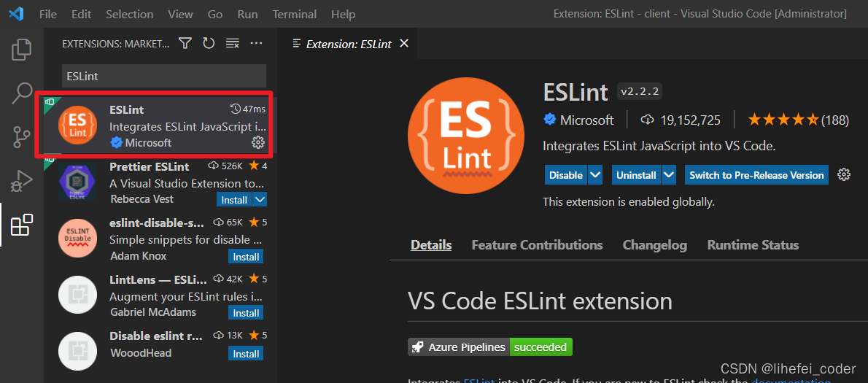868x383 pixels.
Task: Open the Go menu
Action: pyautogui.click(x=215, y=15)
